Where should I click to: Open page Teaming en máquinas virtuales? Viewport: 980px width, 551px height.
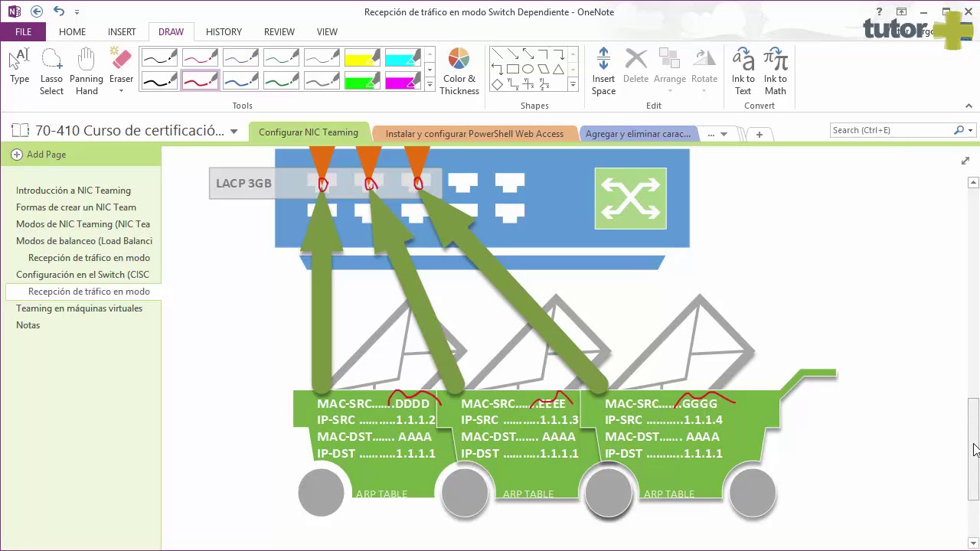[79, 308]
